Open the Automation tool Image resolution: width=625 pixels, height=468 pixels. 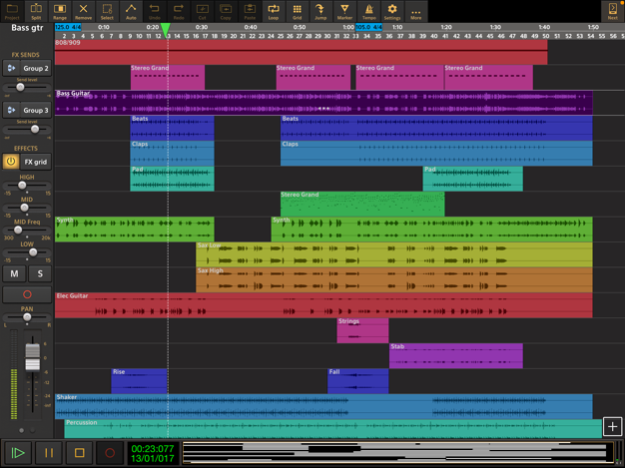(131, 11)
